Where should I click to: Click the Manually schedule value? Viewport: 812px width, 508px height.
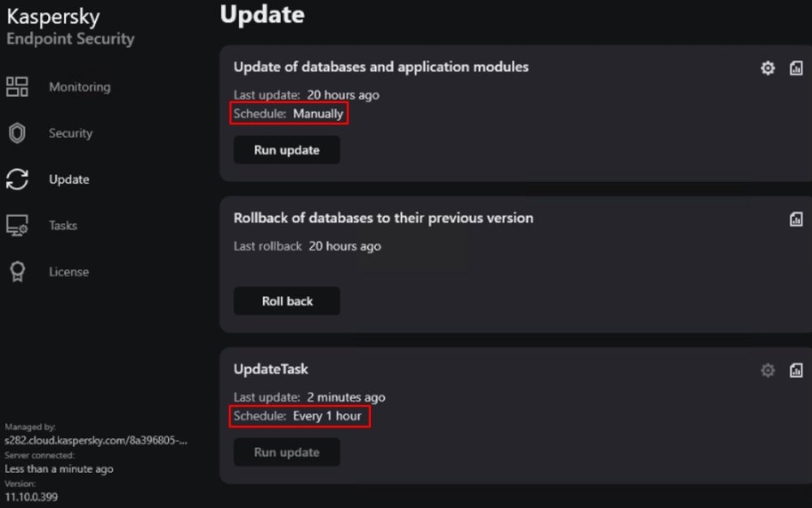click(x=318, y=114)
